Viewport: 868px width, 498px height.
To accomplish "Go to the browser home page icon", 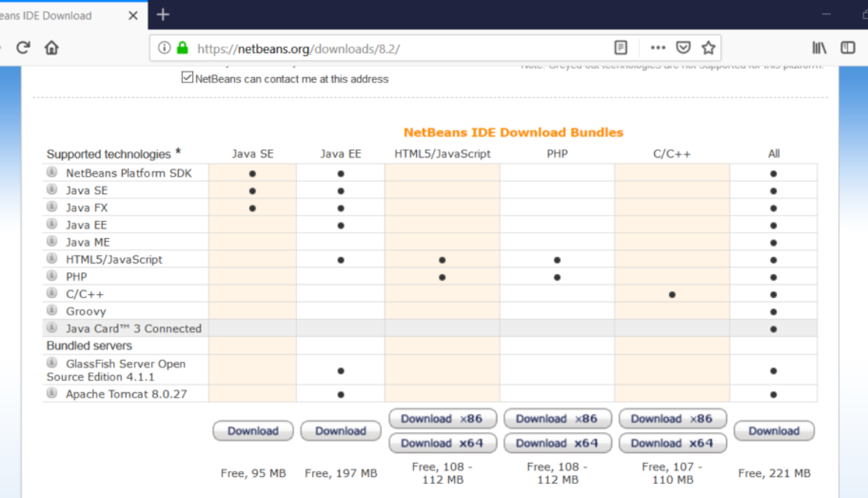I will click(x=52, y=48).
